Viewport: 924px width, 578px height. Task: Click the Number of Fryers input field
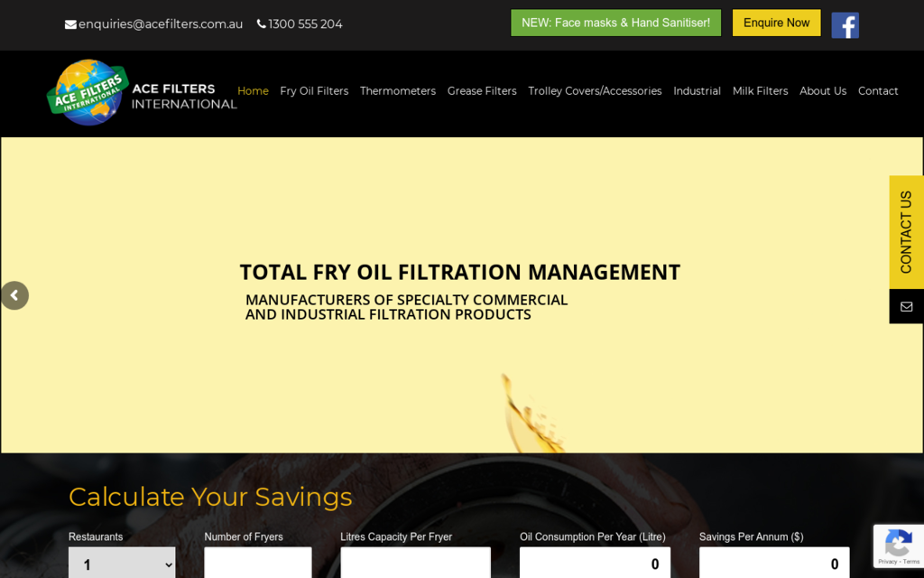(x=257, y=564)
